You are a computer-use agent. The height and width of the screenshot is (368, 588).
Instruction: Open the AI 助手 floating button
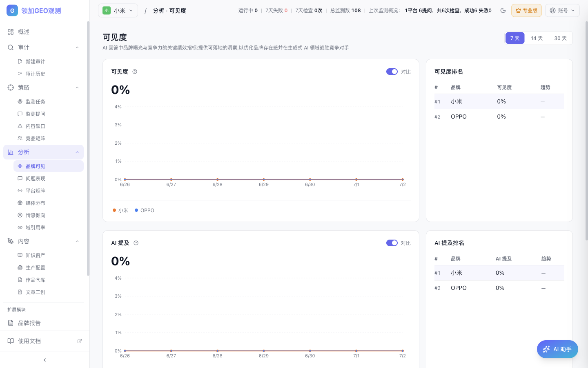(557, 349)
